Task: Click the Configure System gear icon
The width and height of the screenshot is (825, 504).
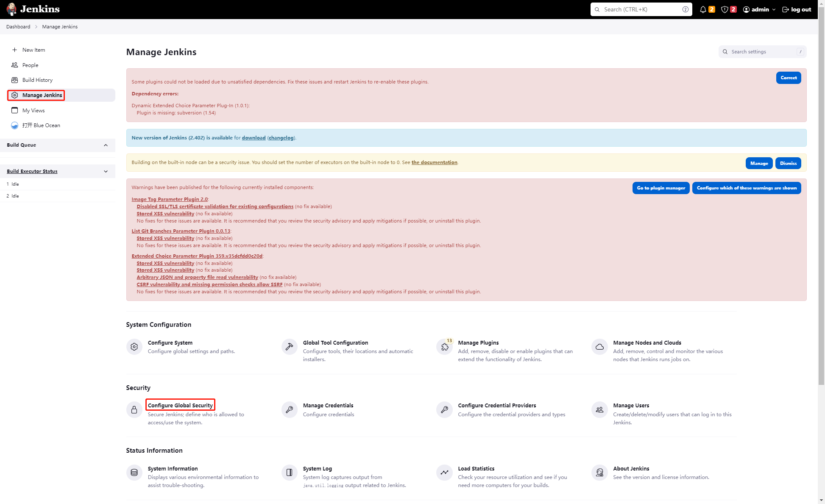Action: 134,347
